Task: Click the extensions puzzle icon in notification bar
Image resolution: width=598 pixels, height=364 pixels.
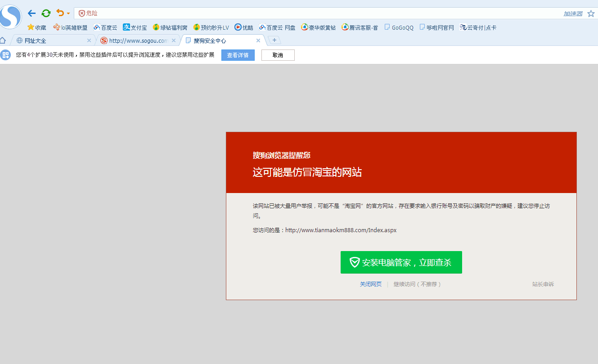Action: click(x=6, y=54)
